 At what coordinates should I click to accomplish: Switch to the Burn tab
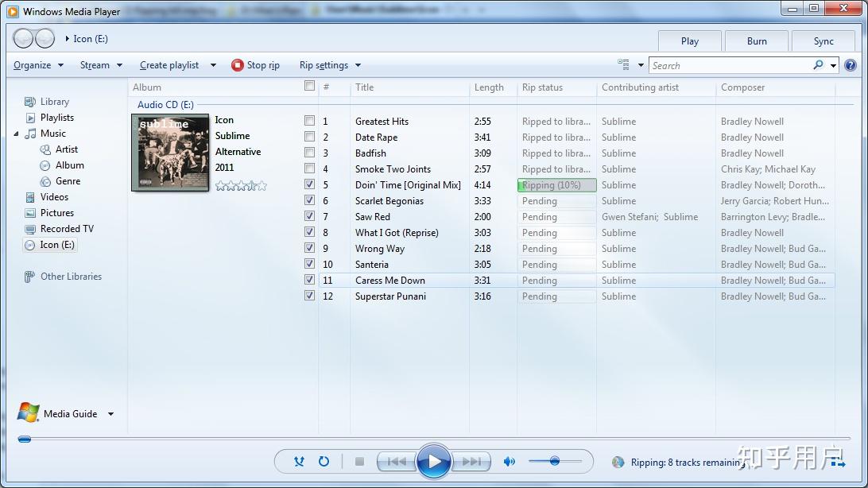(756, 41)
